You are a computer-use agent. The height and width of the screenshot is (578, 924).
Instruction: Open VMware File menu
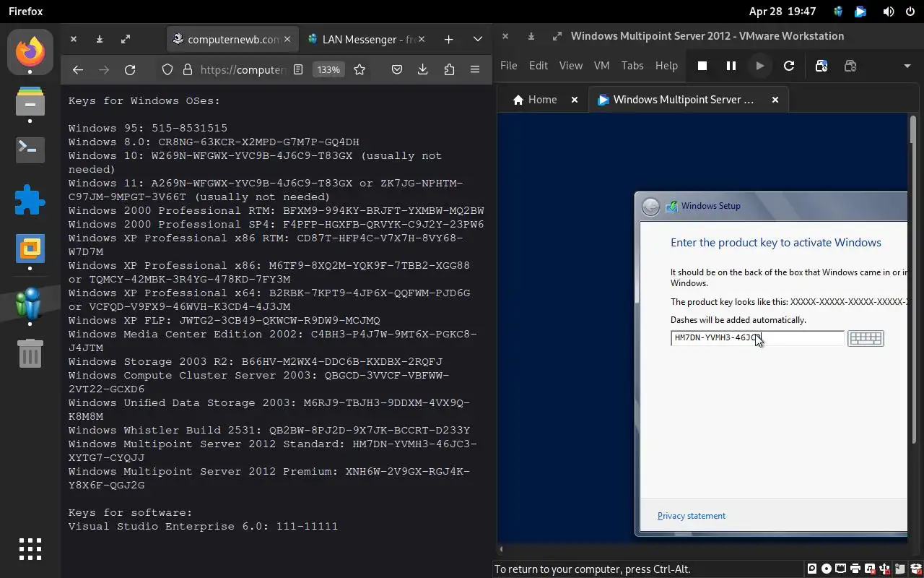(508, 65)
